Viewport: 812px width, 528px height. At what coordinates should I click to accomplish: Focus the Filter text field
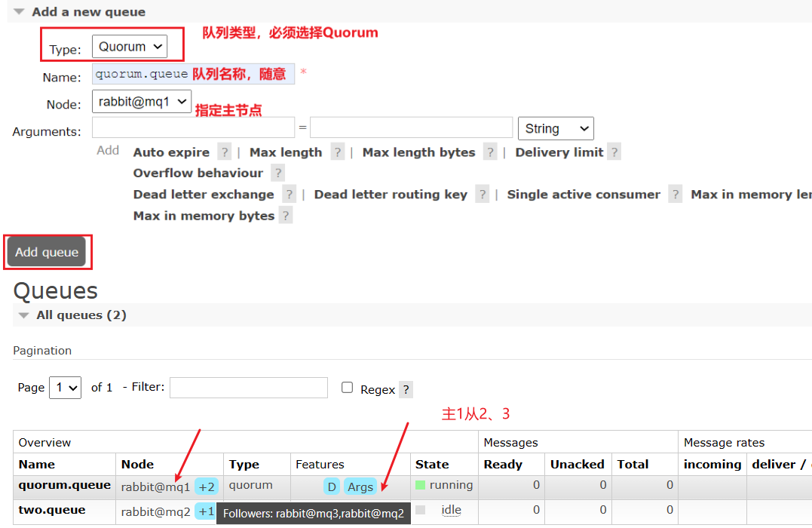pos(249,388)
